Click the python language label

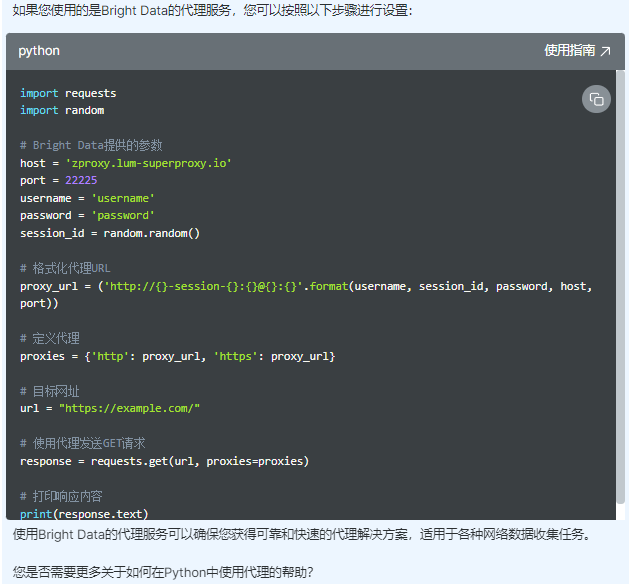(x=39, y=51)
